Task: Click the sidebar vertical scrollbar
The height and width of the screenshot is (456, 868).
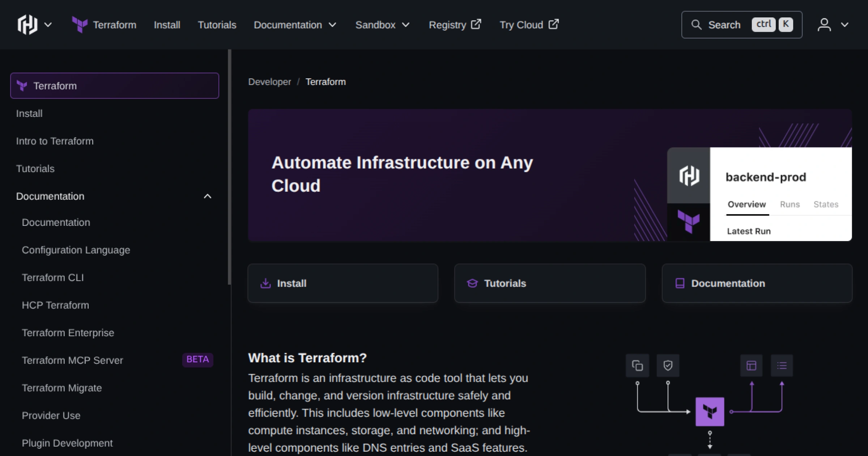Action: (x=229, y=167)
